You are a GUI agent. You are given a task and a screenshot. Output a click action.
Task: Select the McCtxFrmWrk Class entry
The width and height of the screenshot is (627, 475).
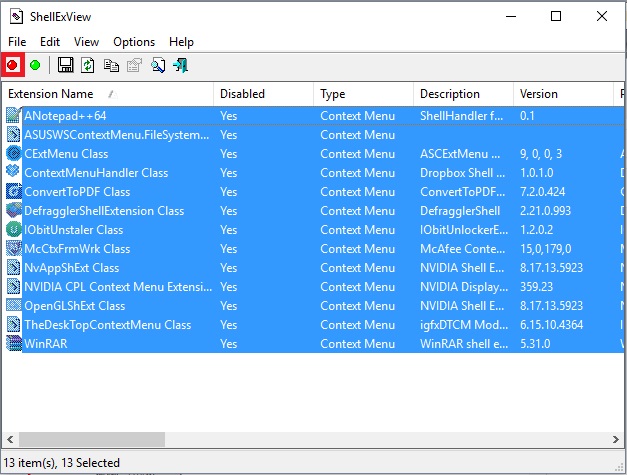click(x=77, y=249)
